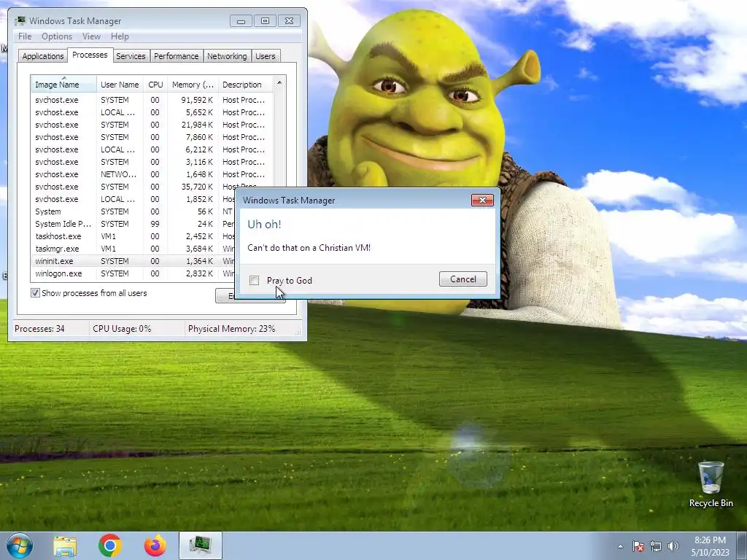Open the Windows Start menu orb

coord(20,545)
